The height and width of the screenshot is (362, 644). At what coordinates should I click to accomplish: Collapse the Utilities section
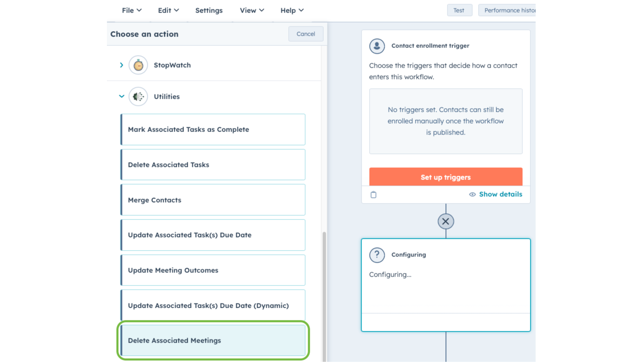tap(121, 96)
